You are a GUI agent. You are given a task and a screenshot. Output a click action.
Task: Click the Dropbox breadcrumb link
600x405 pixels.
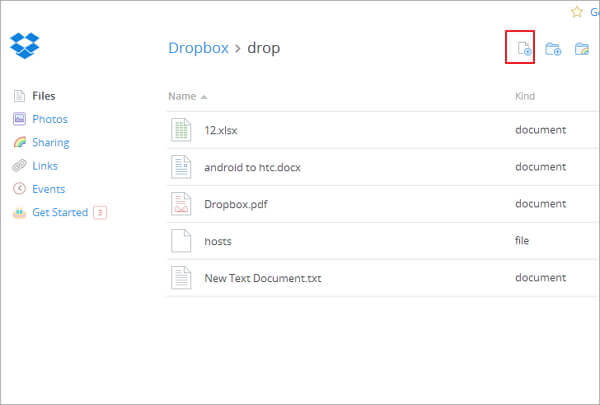click(x=198, y=48)
